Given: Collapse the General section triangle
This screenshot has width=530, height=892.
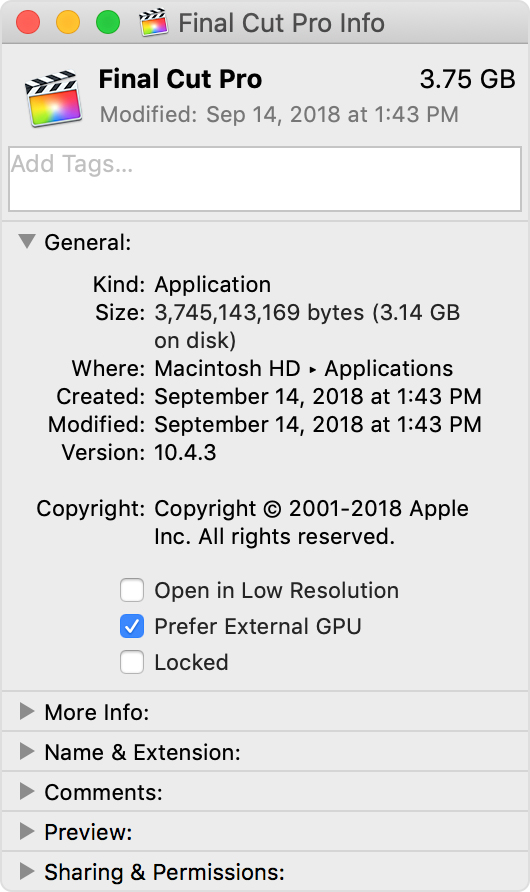Looking at the screenshot, I should [27, 241].
